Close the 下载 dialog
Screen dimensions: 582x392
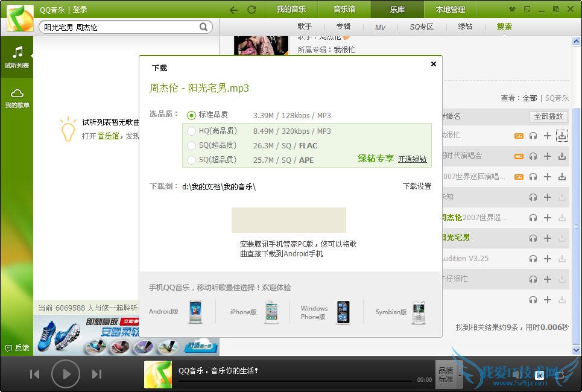coord(433,64)
